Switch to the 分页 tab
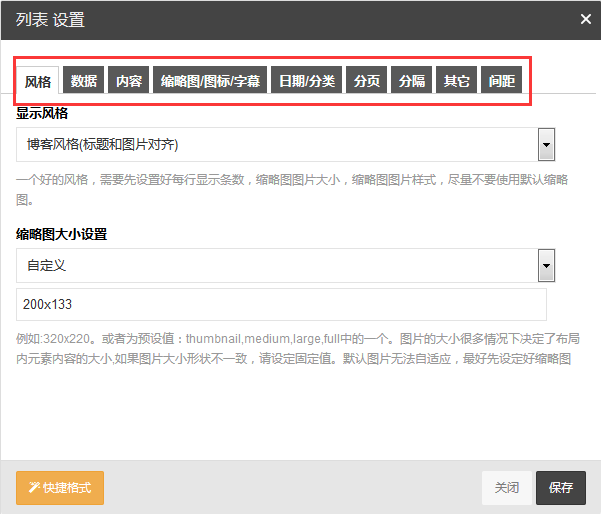 tap(366, 80)
